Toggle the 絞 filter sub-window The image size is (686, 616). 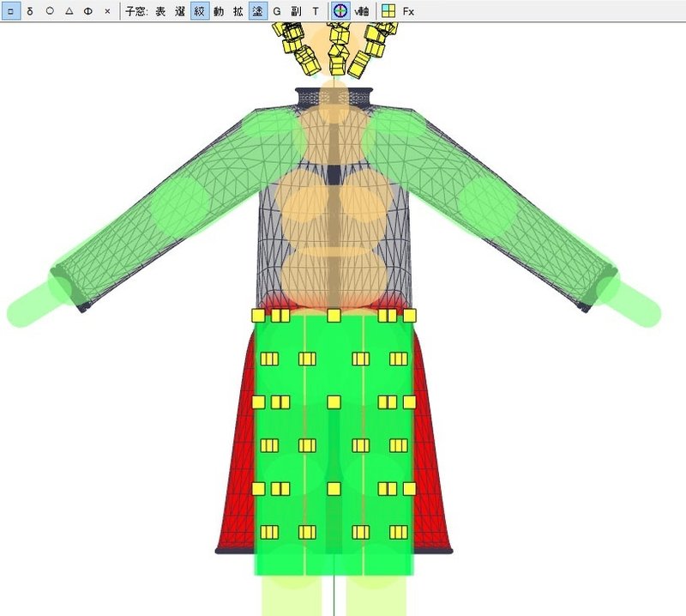(x=200, y=11)
